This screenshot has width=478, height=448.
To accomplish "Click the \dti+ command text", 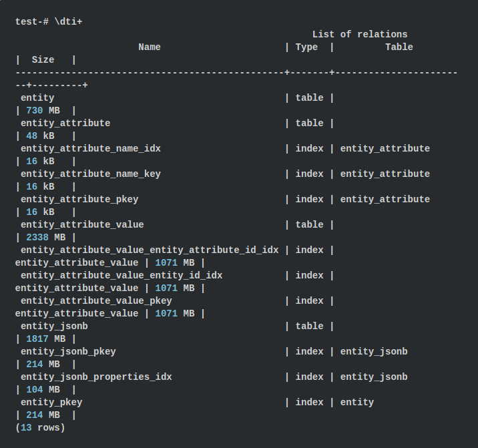I will [x=68, y=22].
